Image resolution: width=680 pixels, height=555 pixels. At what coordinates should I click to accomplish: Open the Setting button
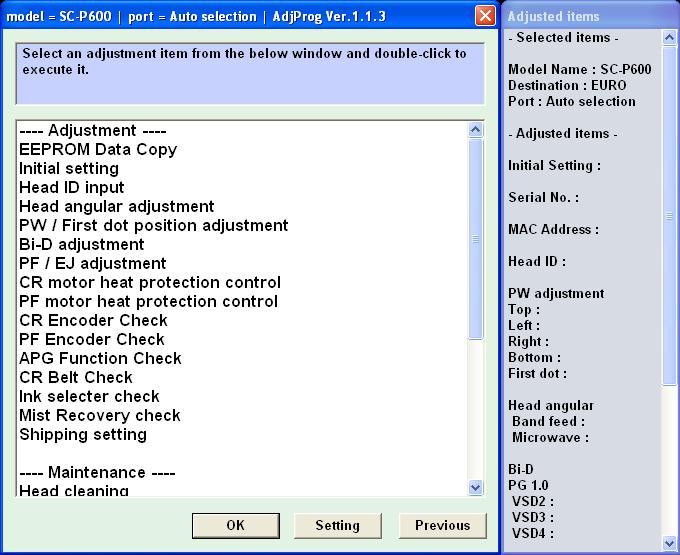point(337,525)
